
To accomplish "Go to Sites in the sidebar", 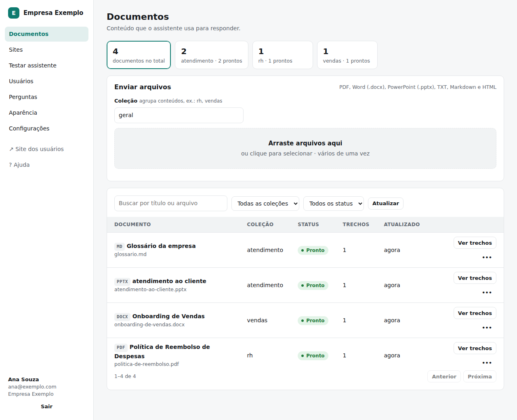I will point(46,50).
